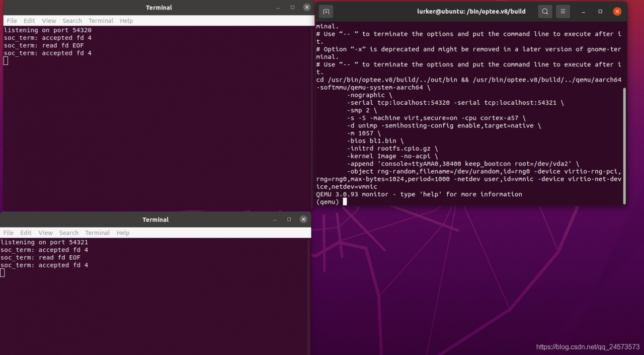
Task: Click the '-d unimp -semihosting-config' line
Action: pos(444,125)
